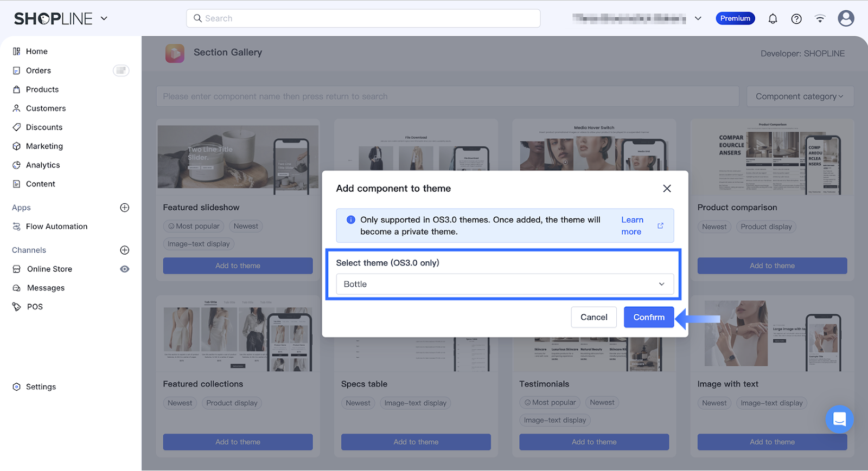Open the Analytics section
The height and width of the screenshot is (471, 868).
[x=43, y=165]
